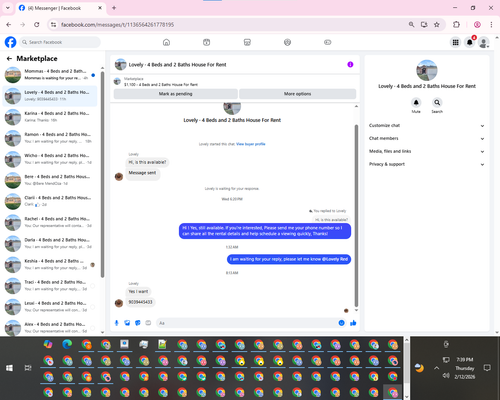Open the Home feed icon
The width and height of the screenshot is (500, 400).
coord(166,42)
